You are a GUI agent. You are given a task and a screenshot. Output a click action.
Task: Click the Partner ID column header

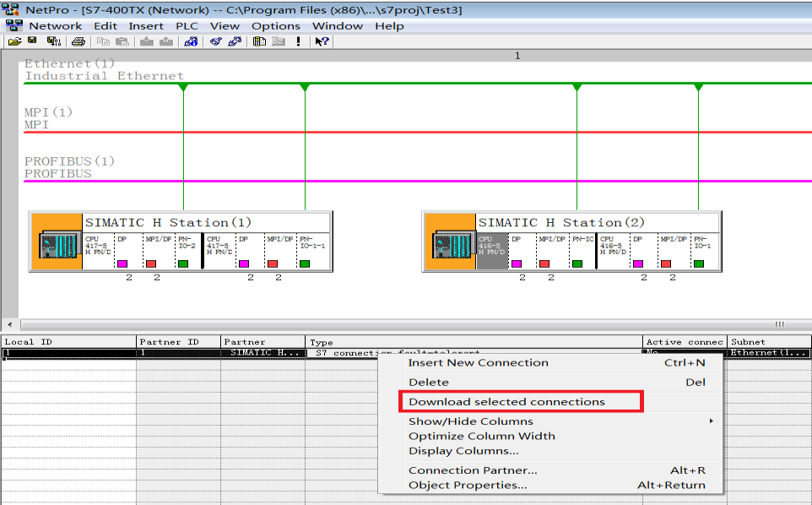[179, 342]
